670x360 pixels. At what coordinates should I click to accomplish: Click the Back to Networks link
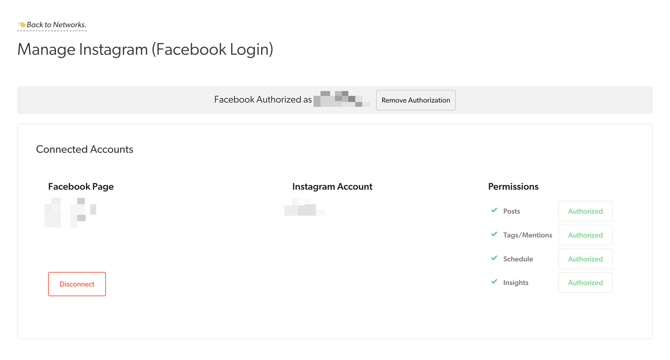point(52,25)
